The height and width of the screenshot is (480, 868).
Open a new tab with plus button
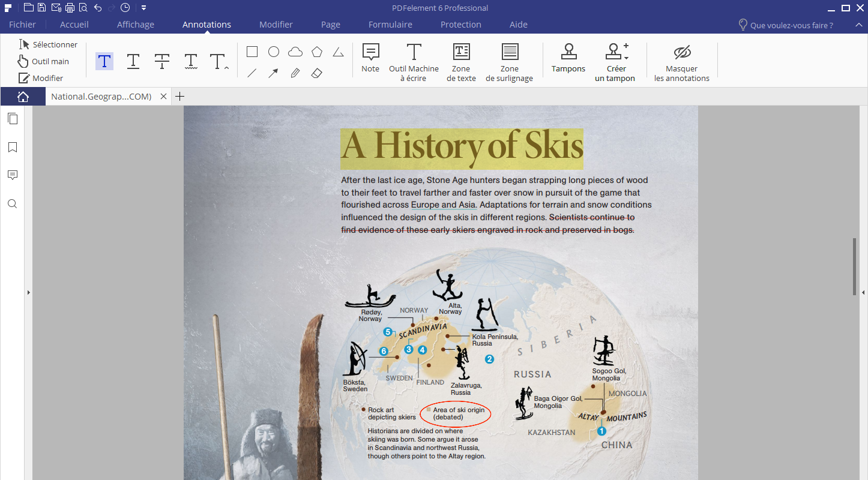pyautogui.click(x=179, y=97)
